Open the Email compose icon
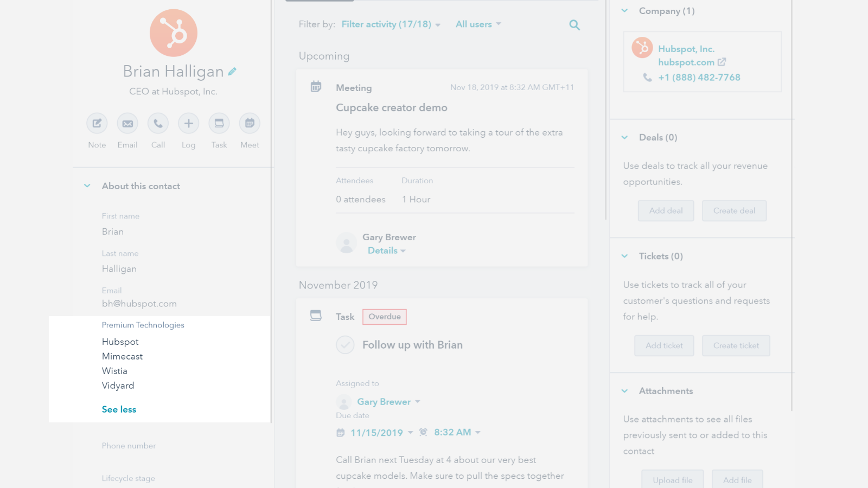The image size is (868, 488). (127, 124)
